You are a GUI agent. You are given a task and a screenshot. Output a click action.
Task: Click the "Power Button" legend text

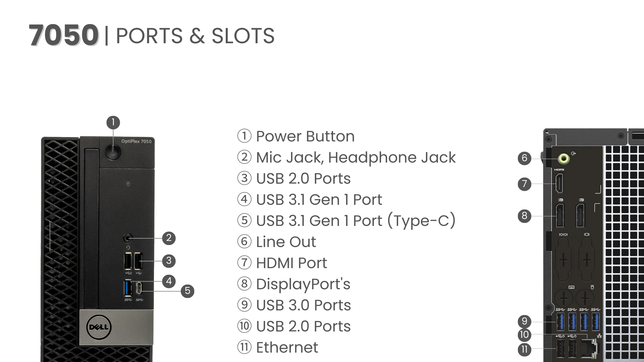point(305,136)
